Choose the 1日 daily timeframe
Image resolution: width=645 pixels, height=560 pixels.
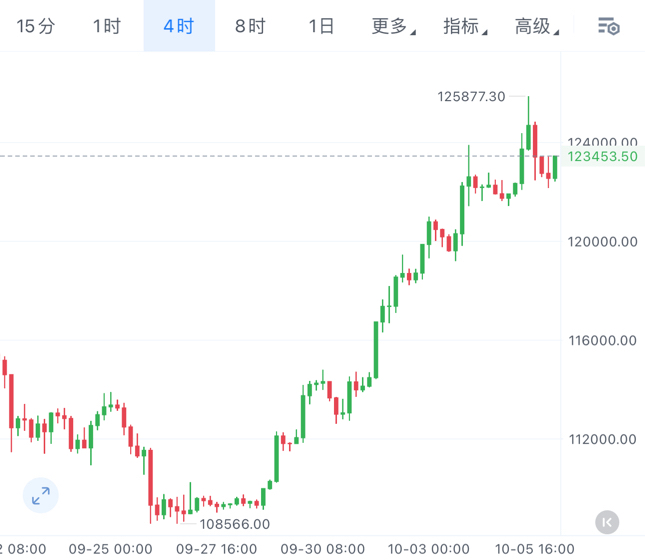point(321,26)
